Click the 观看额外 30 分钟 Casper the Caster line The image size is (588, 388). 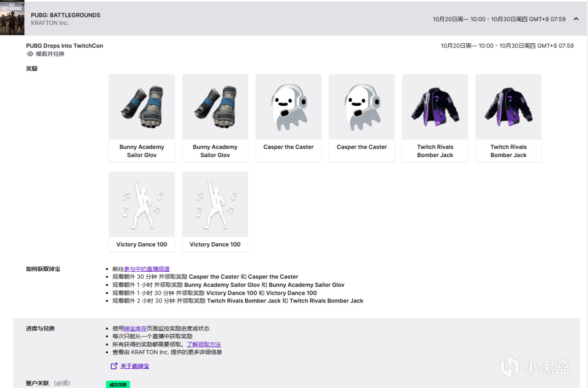point(205,277)
